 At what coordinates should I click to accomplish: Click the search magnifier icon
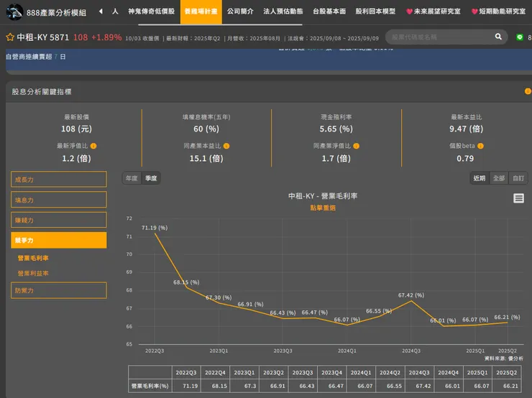(498, 37)
